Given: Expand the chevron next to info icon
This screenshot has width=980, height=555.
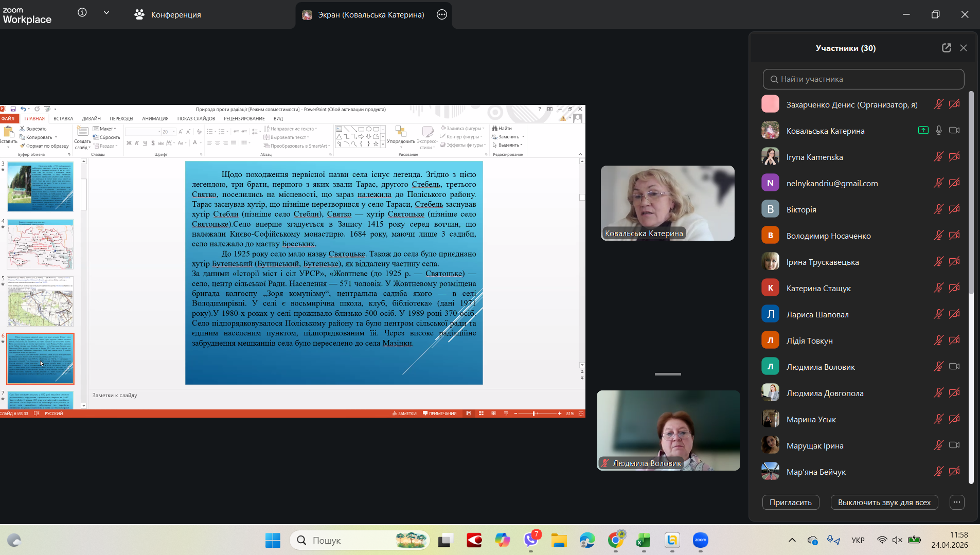Looking at the screenshot, I should (x=106, y=13).
